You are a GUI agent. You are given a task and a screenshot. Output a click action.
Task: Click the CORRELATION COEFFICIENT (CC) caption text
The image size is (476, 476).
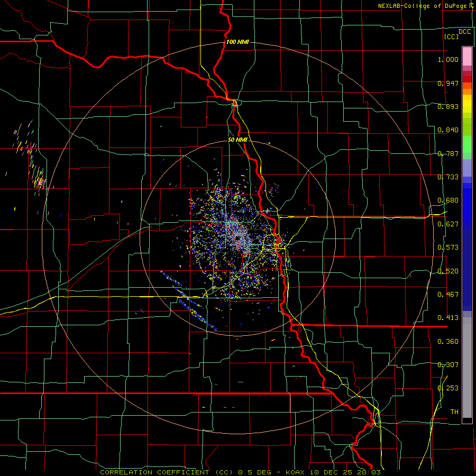[167, 472]
